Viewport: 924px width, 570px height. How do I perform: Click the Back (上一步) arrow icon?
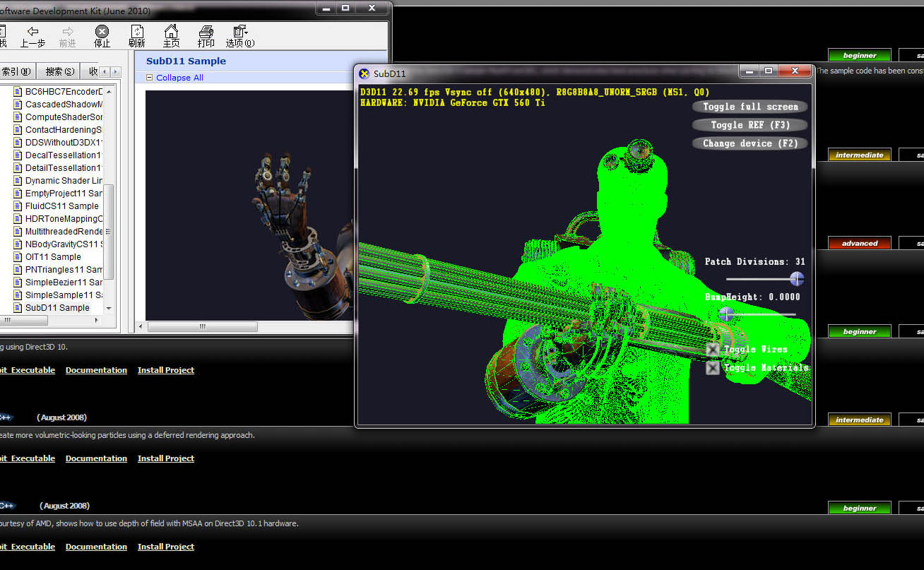click(x=32, y=32)
